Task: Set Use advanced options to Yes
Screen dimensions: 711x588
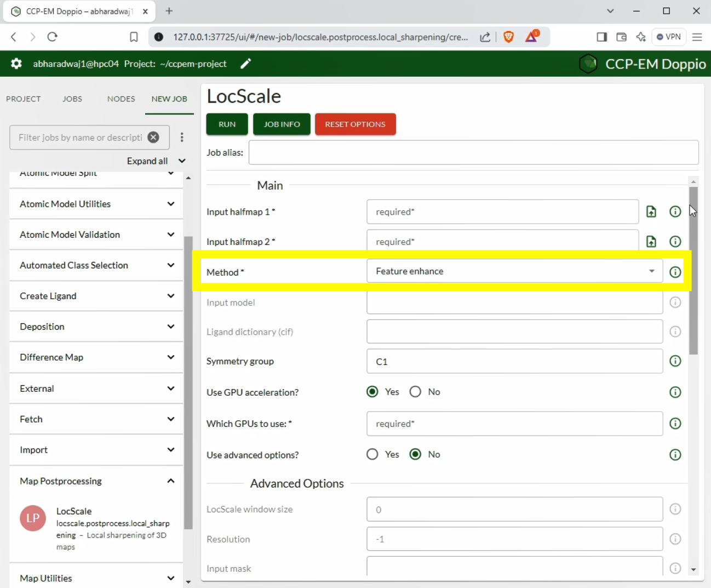Action: click(372, 454)
